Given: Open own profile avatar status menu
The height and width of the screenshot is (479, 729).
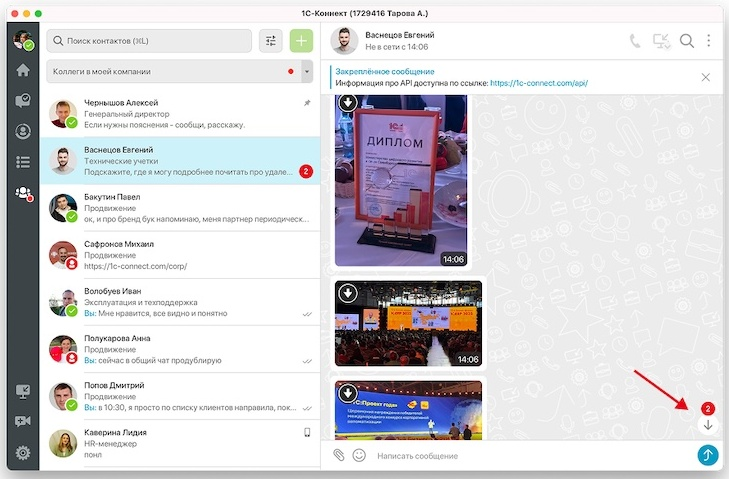Looking at the screenshot, I should (x=22, y=40).
